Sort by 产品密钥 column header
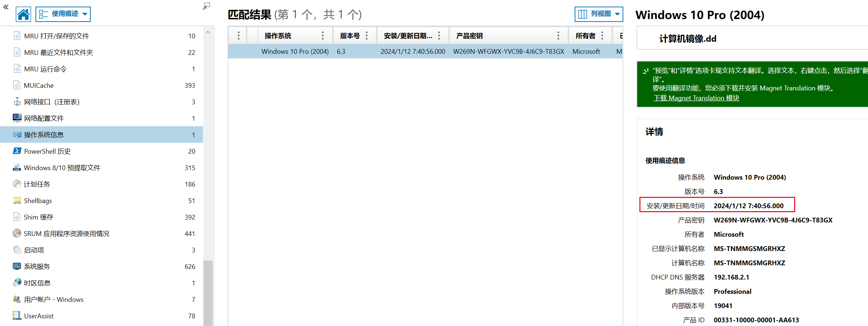 point(470,36)
